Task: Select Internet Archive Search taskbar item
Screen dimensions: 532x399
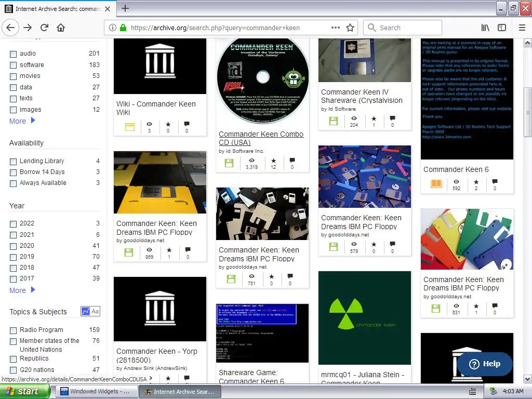Action: pos(180,392)
